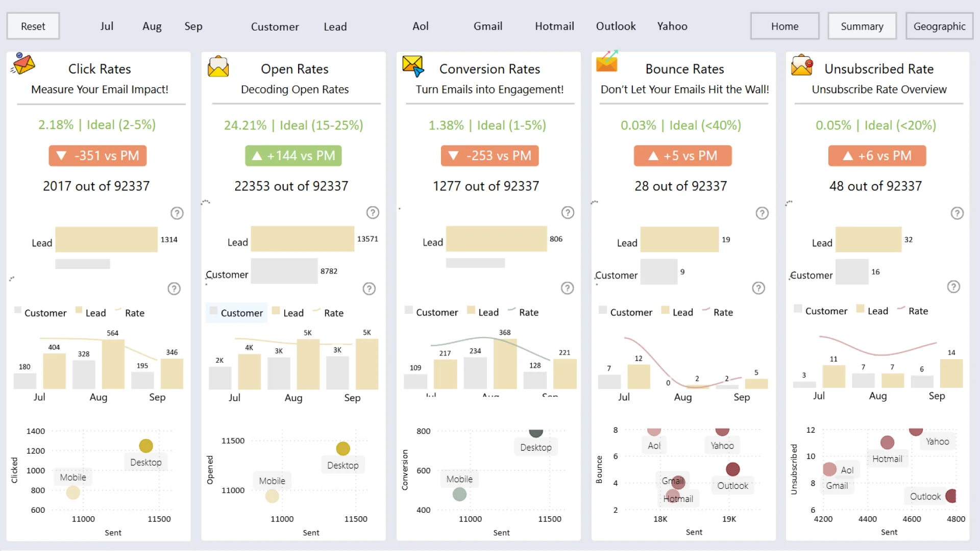Open help icon above Click Rates Lead bar

177,213
